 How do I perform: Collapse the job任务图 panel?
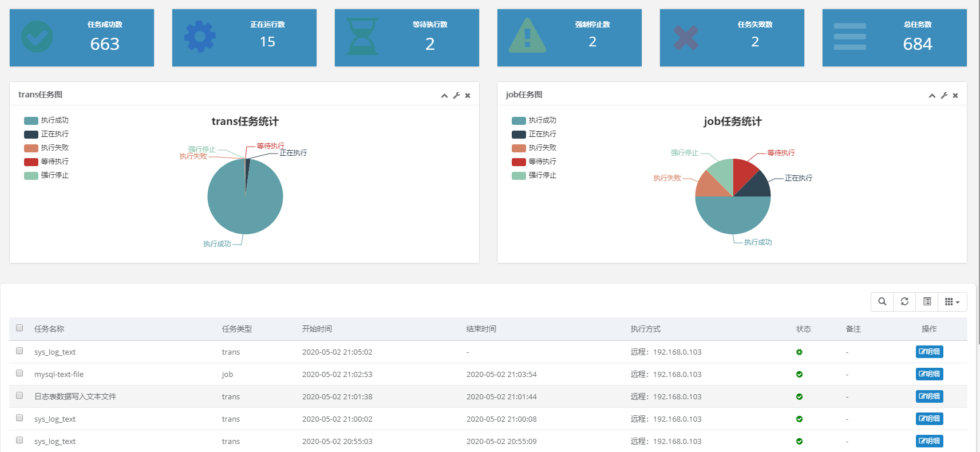(x=932, y=96)
